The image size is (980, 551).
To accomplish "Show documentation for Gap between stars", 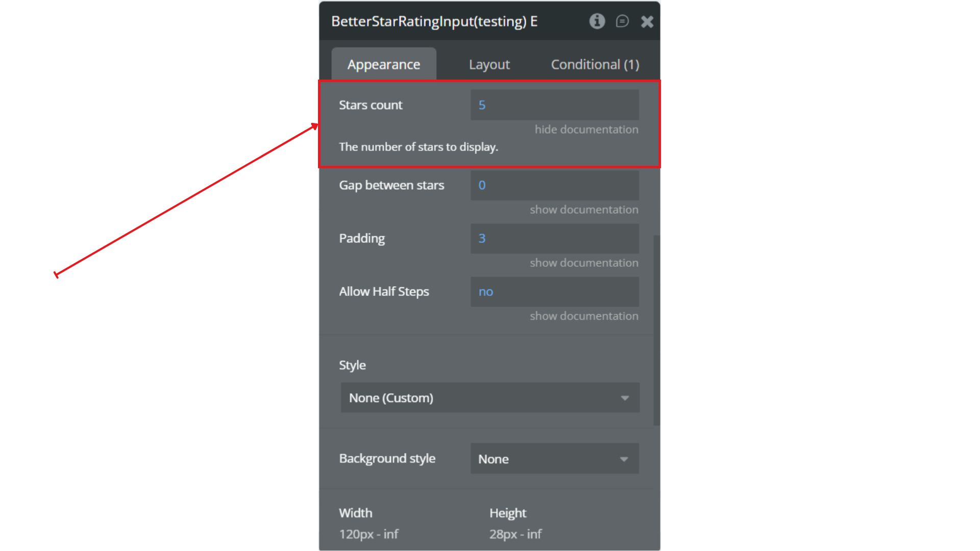I will [x=583, y=210].
